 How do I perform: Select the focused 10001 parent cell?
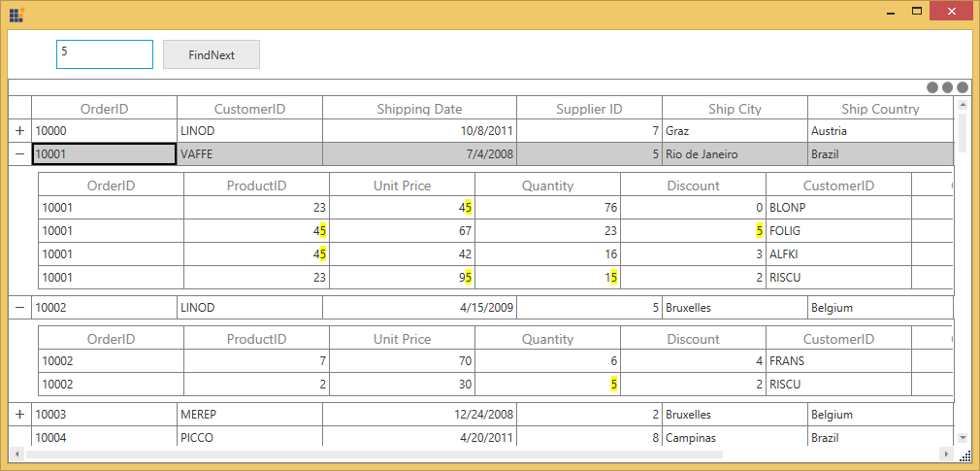click(x=105, y=153)
